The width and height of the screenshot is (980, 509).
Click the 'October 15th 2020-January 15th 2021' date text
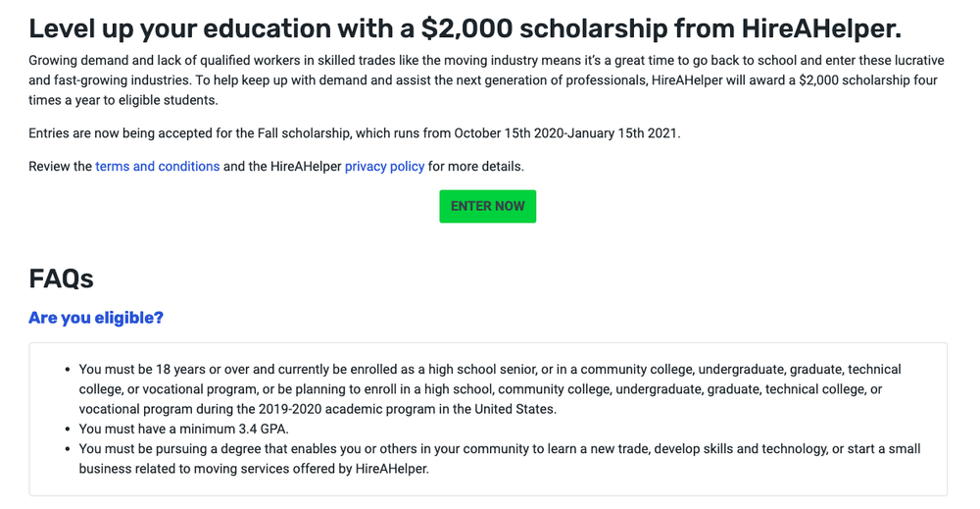pyautogui.click(x=566, y=133)
